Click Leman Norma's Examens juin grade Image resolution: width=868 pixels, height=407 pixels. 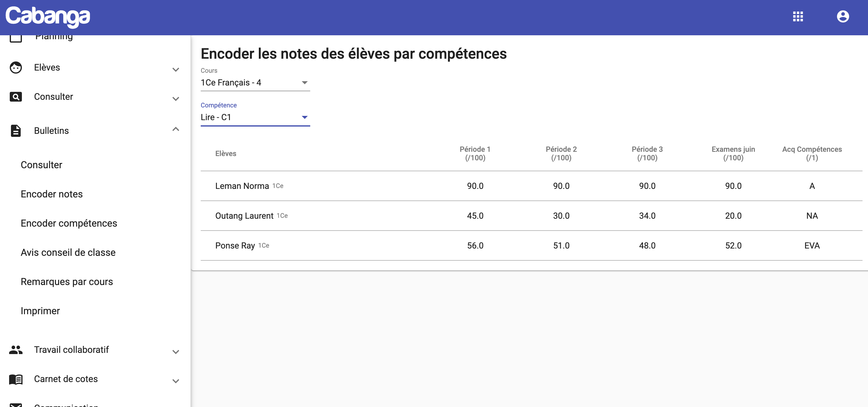coord(733,186)
